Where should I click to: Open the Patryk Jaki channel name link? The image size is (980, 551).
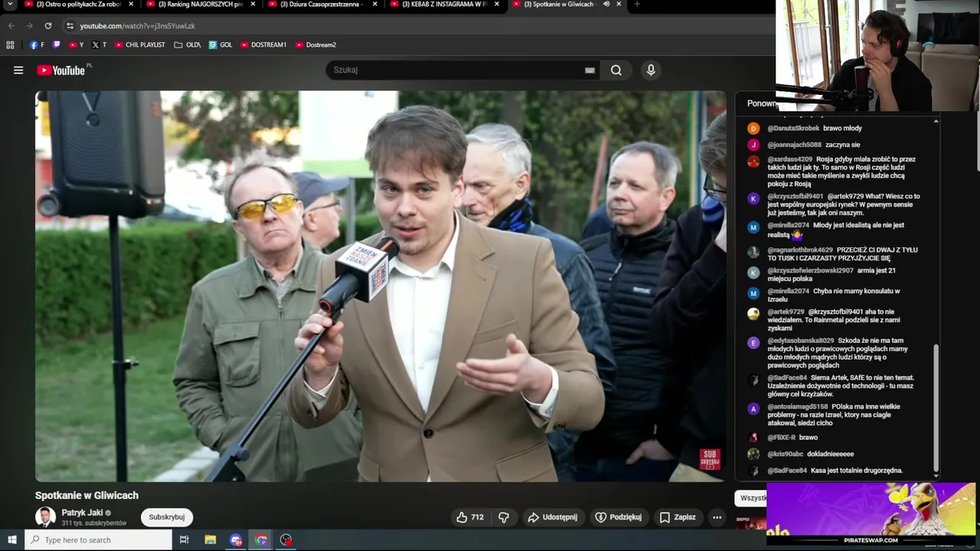point(82,513)
